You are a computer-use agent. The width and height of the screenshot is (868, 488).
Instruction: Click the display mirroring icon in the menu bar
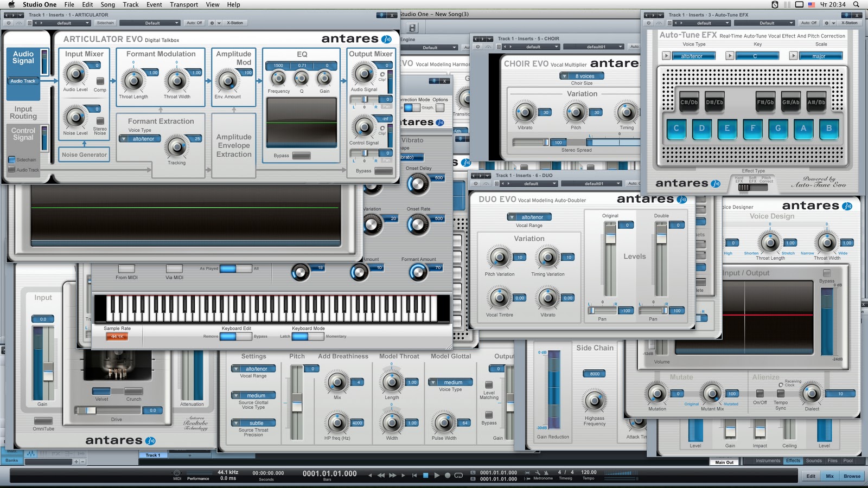(x=799, y=4)
